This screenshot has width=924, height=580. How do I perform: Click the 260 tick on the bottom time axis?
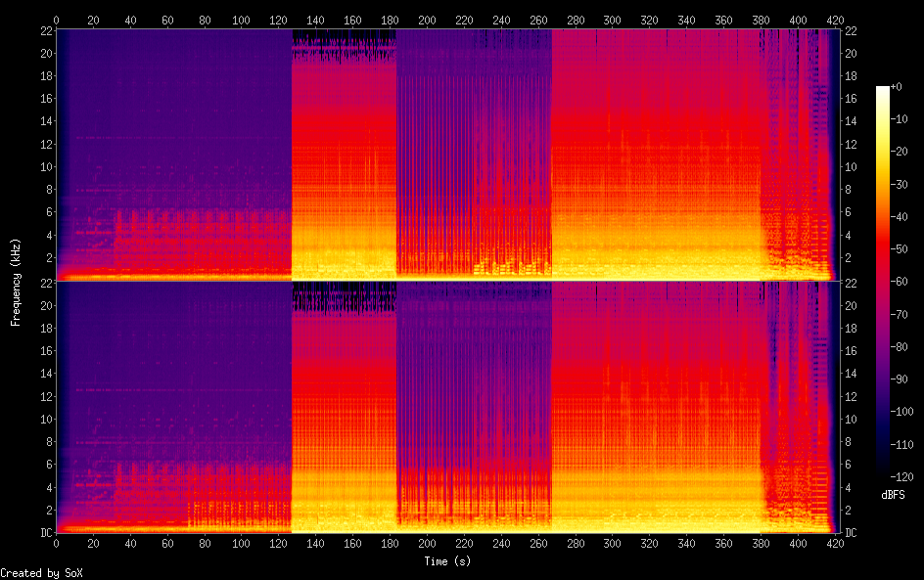pyautogui.click(x=538, y=545)
